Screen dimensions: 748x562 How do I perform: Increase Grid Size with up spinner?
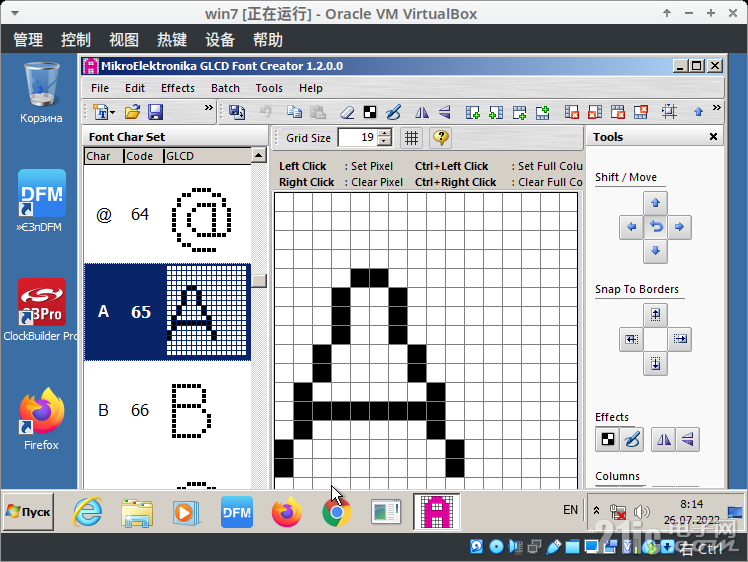[x=384, y=133]
